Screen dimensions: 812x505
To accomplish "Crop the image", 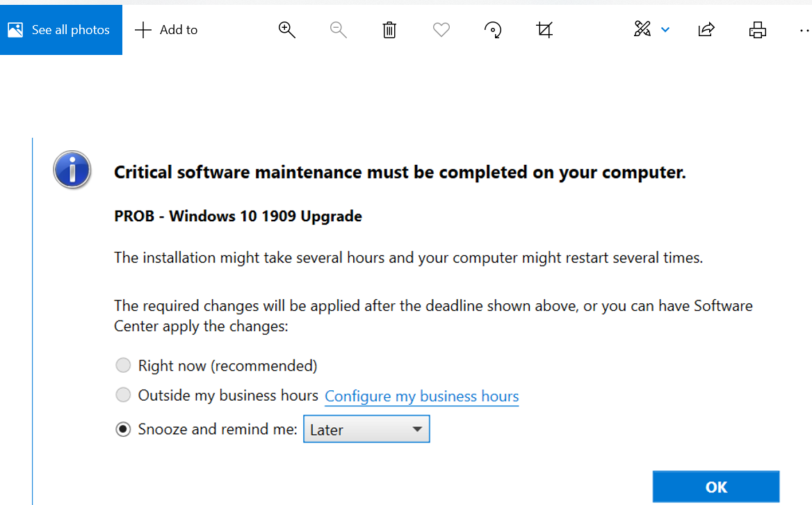I will click(x=544, y=29).
